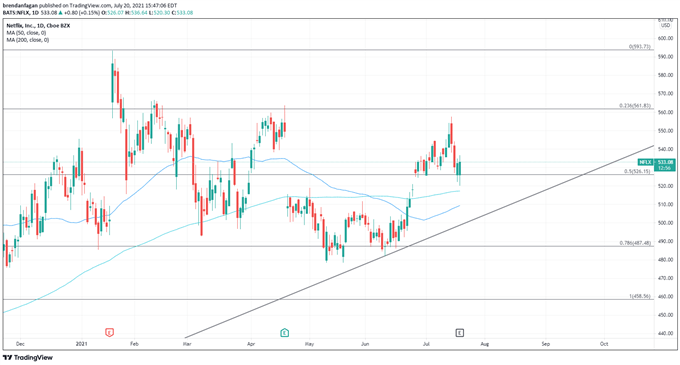The image size is (680, 365).
Task: Select the MA (200, close, 0) indicator label
Action: [28, 40]
